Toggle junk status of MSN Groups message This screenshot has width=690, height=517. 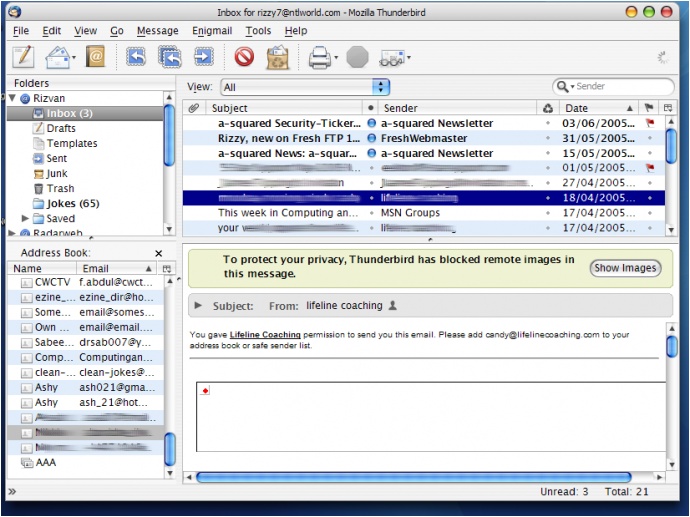(547, 213)
